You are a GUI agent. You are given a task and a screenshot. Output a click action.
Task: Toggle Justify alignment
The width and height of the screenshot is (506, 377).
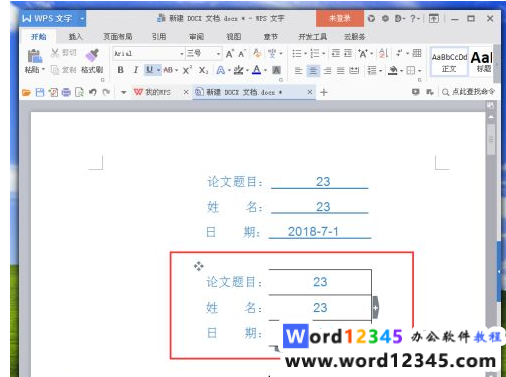340,70
